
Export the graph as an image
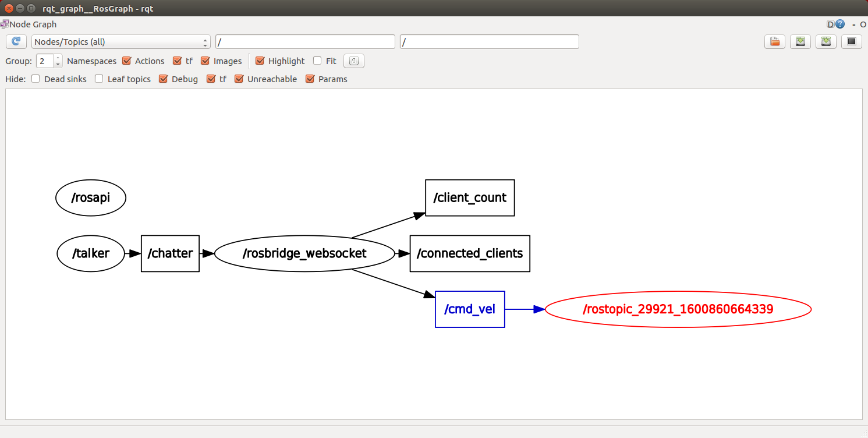pyautogui.click(x=851, y=41)
